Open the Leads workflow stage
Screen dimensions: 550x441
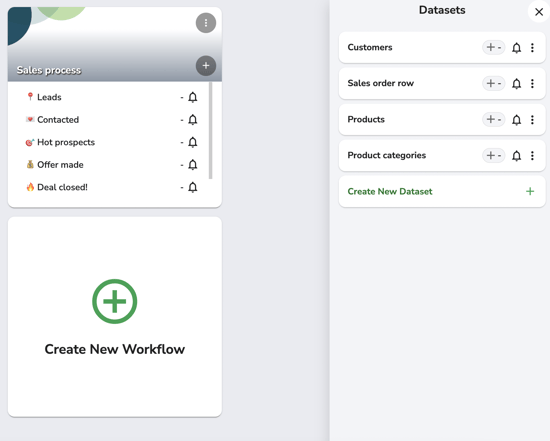49,97
